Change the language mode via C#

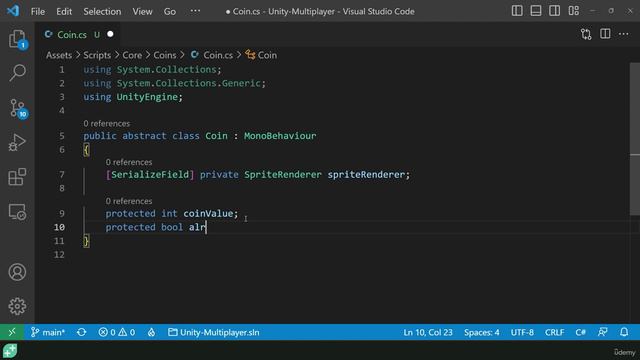pyautogui.click(x=580, y=332)
